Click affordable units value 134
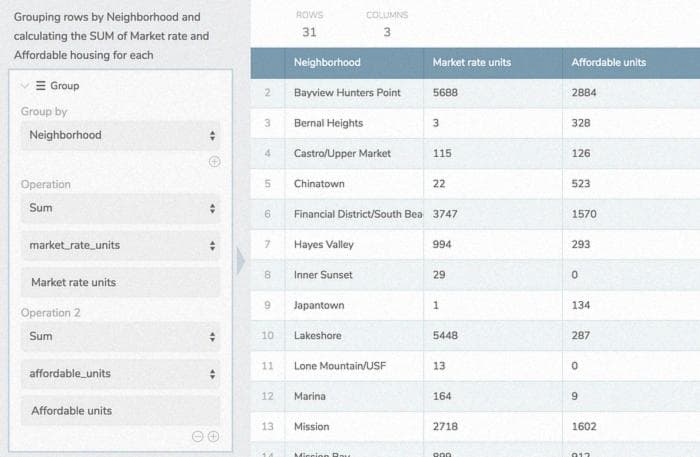 [581, 305]
